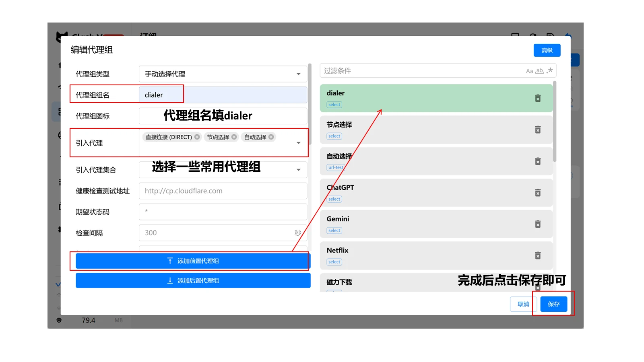
Task: Toggle regex (.*) matching in filter
Action: tap(549, 70)
